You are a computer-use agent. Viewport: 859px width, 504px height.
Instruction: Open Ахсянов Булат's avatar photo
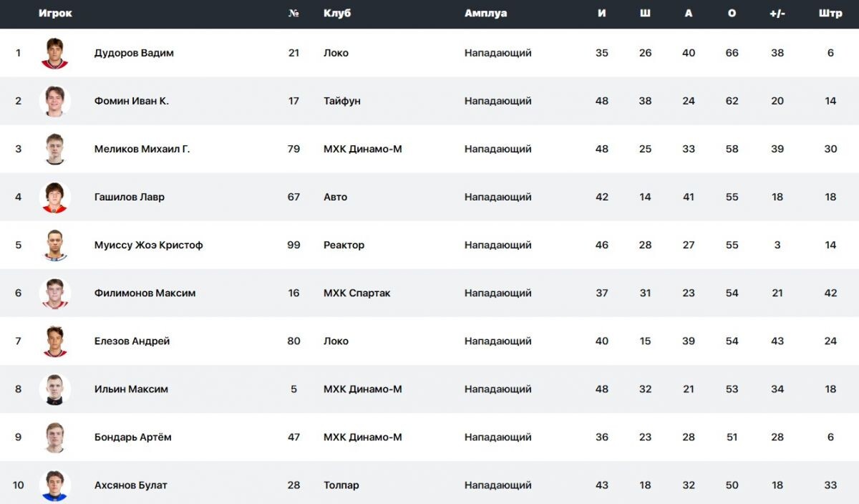[54, 485]
